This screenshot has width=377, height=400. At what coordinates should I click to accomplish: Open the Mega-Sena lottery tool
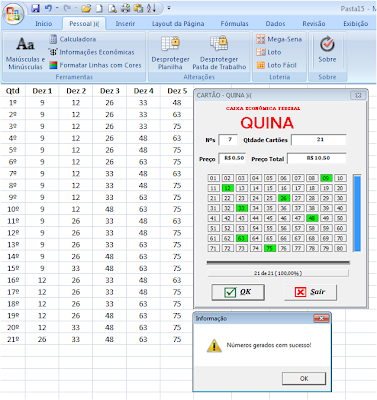[279, 39]
